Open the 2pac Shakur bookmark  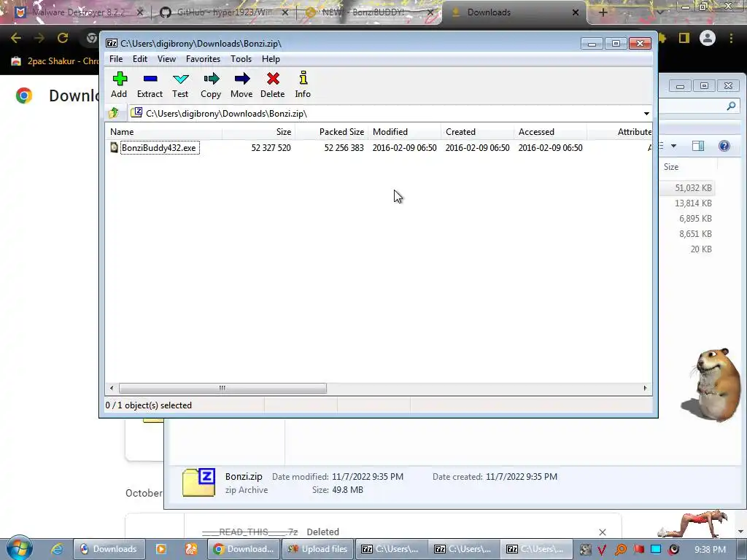point(55,61)
